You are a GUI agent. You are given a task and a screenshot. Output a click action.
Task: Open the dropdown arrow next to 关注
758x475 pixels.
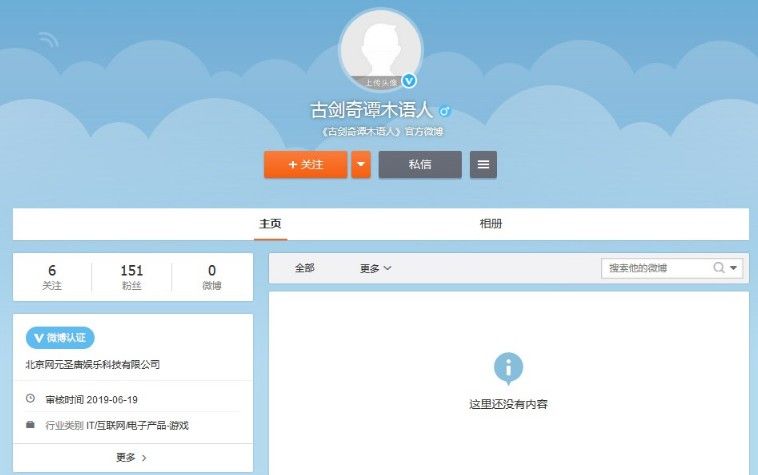click(x=361, y=164)
